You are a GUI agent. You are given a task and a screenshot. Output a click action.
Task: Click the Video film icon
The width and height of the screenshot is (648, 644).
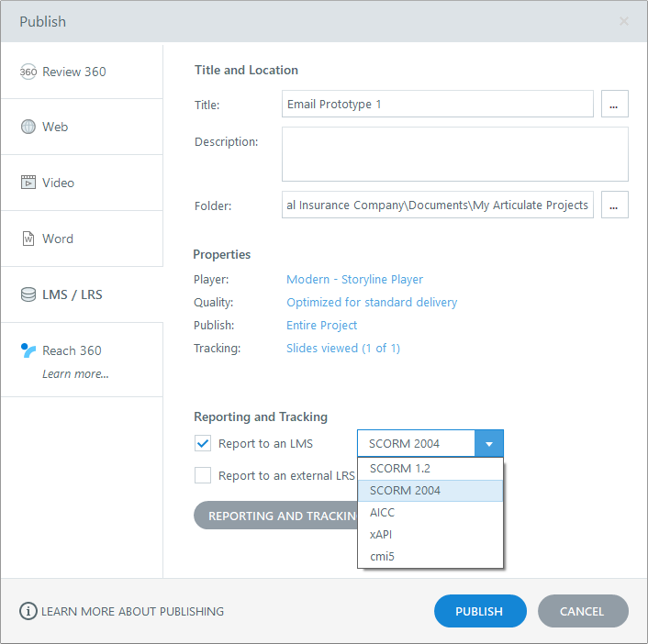coord(28,183)
